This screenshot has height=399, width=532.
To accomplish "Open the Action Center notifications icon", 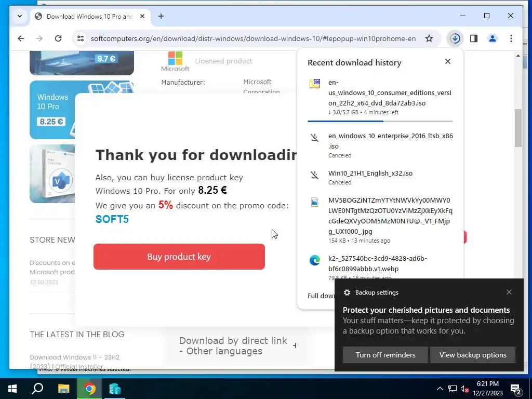I will (x=516, y=389).
